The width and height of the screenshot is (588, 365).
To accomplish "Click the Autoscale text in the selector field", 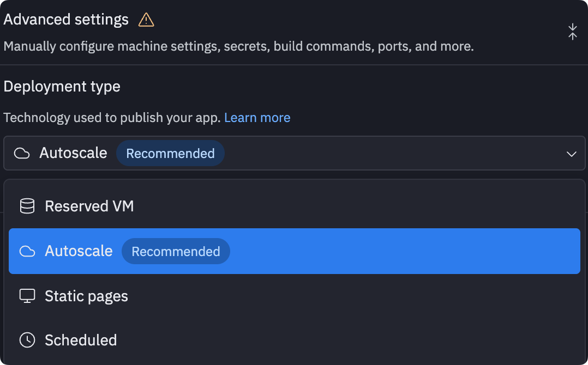I will [x=73, y=153].
